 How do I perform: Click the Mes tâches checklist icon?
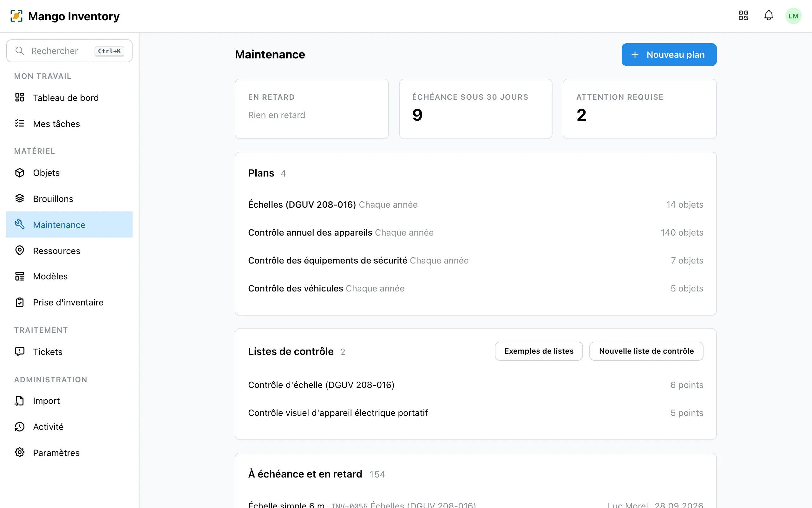[x=20, y=124]
